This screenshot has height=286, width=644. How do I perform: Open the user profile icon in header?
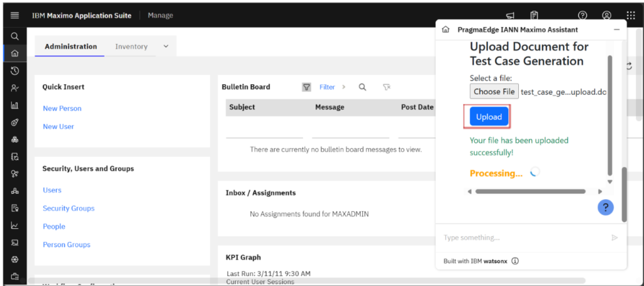607,15
